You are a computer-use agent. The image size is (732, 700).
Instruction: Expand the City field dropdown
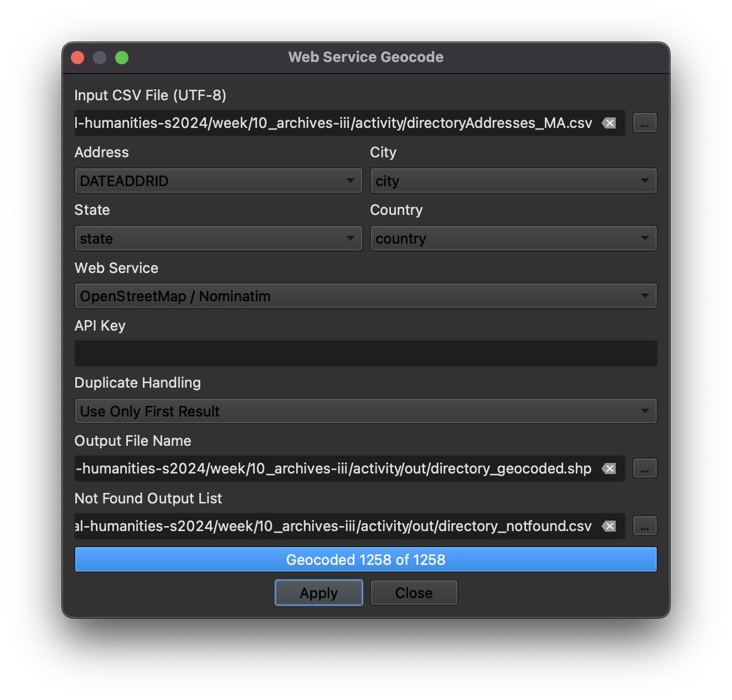tap(513, 181)
